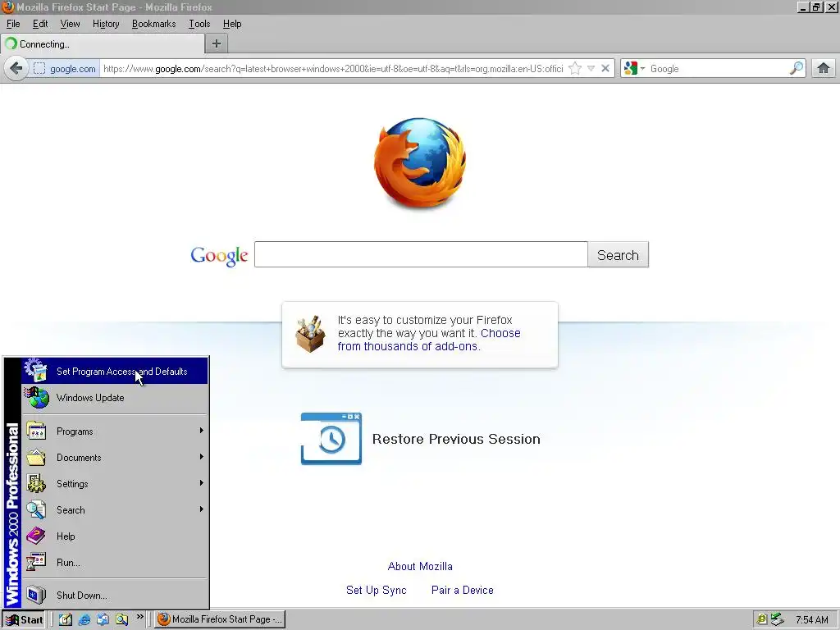Screen dimensions: 840x630
Task: Open the About Mozilla link
Action: (x=420, y=566)
